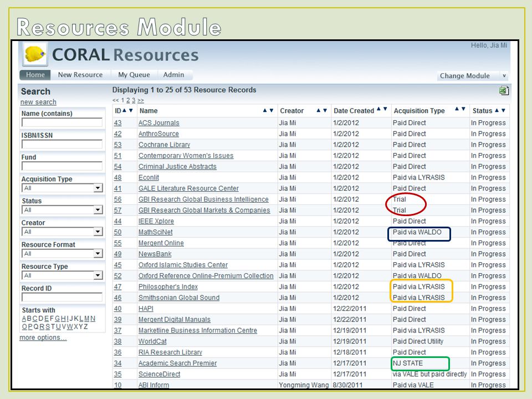Click the next page >> link
Image resolution: width=532 pixels, height=399 pixels.
tap(141, 100)
